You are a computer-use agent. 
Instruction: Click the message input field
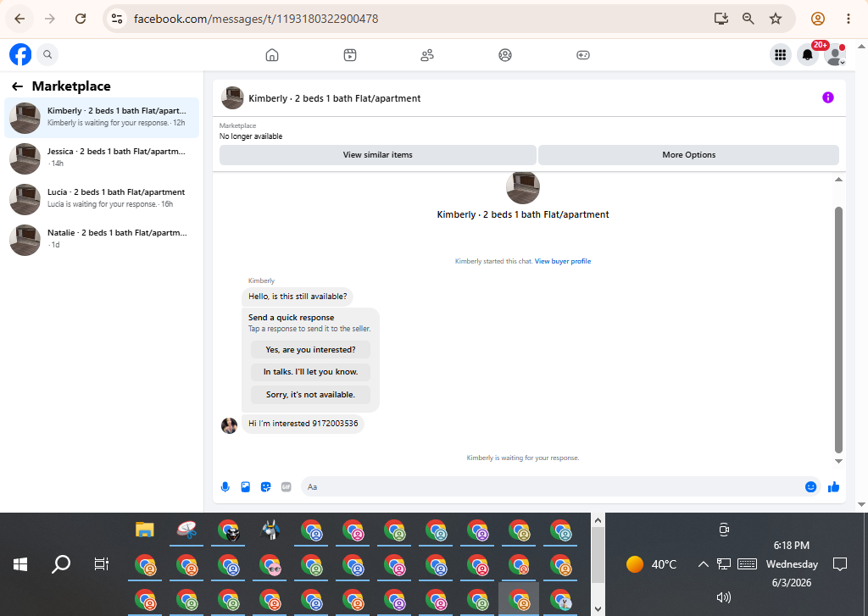(x=554, y=487)
